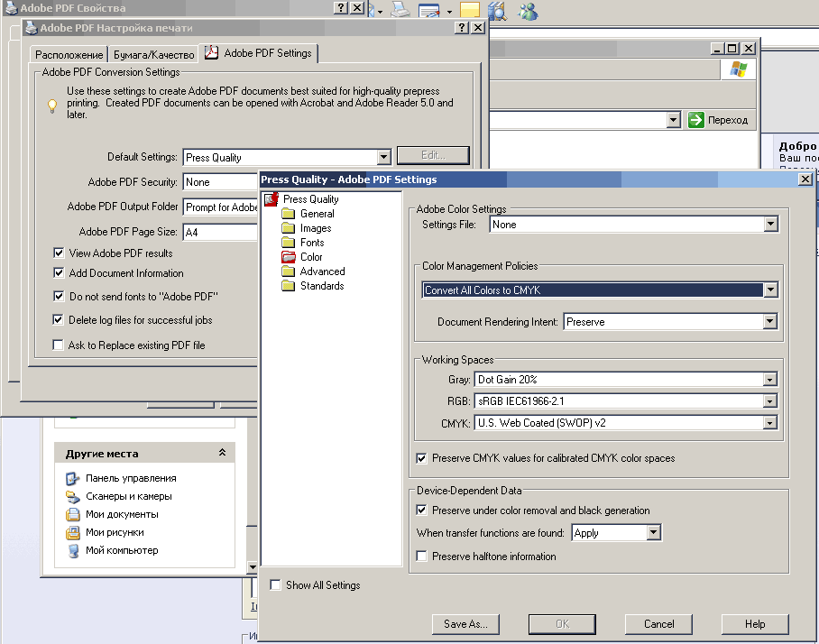Click Cancel in the Press Quality dialog
This screenshot has height=644, width=819.
pyautogui.click(x=658, y=624)
